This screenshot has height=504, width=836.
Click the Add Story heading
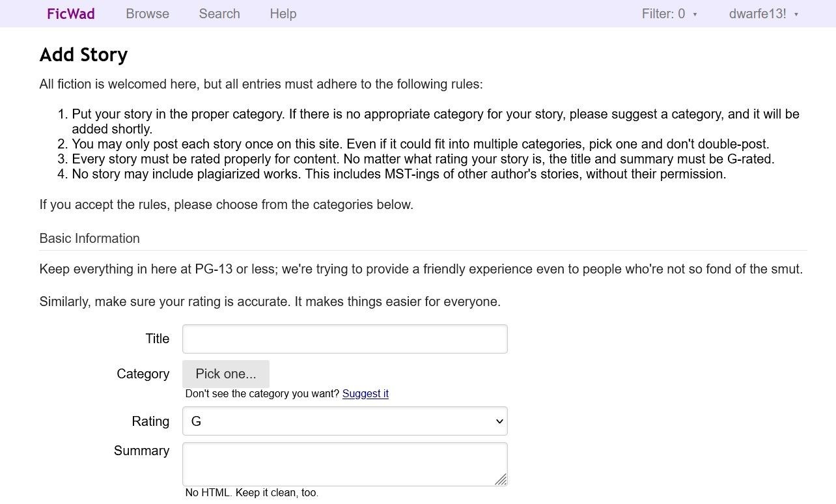(x=83, y=55)
